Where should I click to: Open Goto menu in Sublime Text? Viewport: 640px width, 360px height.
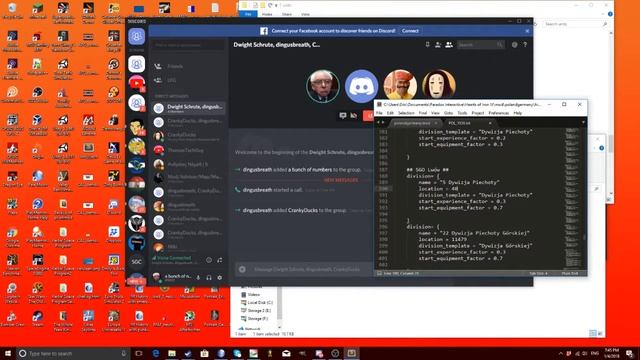click(x=449, y=113)
